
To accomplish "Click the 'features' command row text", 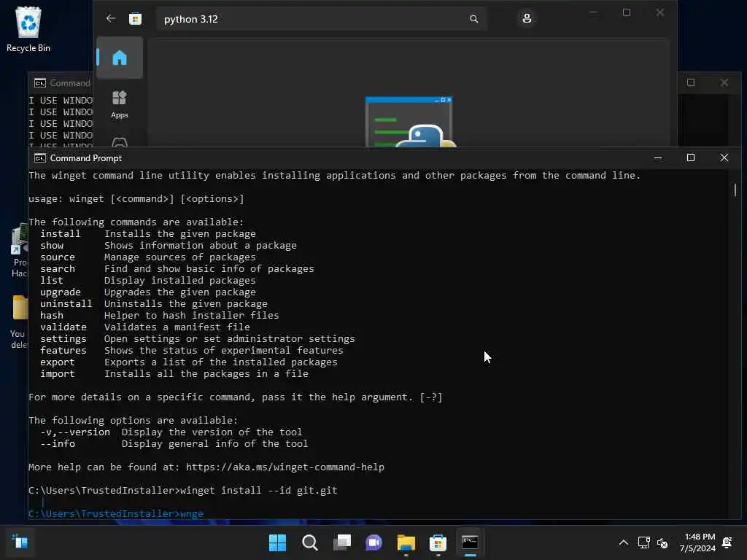I will 192,351.
